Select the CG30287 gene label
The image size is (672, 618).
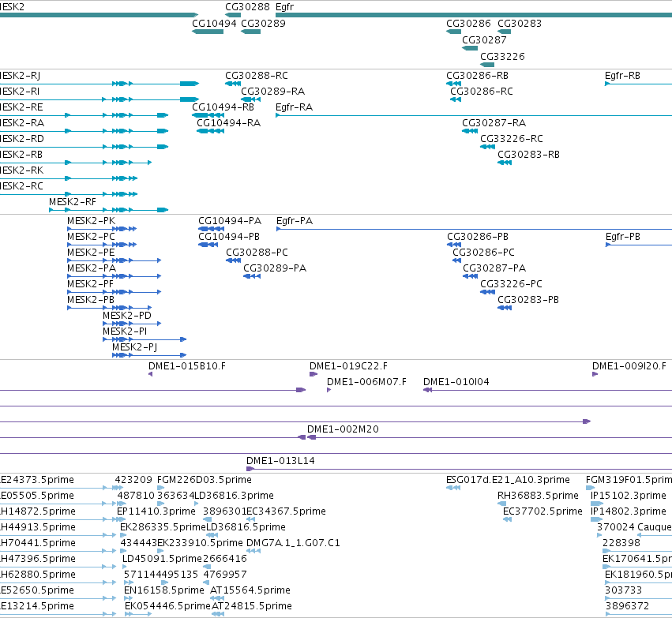[484, 39]
